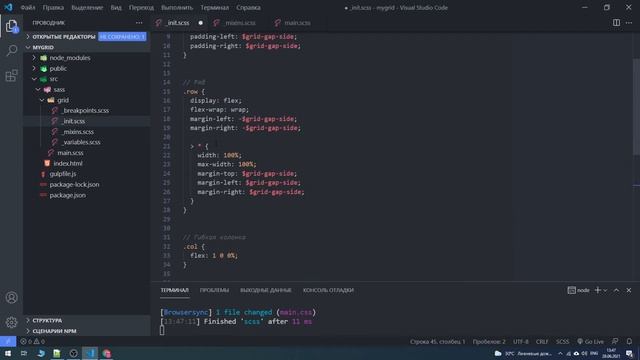The width and height of the screenshot is (640, 360).
Task: Change indentation via Пробелов: 2 status item
Action: (x=489, y=342)
